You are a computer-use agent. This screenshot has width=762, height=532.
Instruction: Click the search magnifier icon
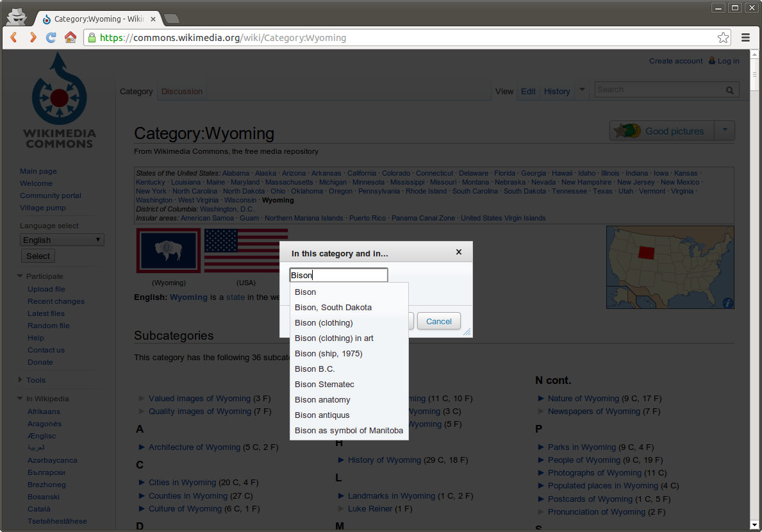729,90
